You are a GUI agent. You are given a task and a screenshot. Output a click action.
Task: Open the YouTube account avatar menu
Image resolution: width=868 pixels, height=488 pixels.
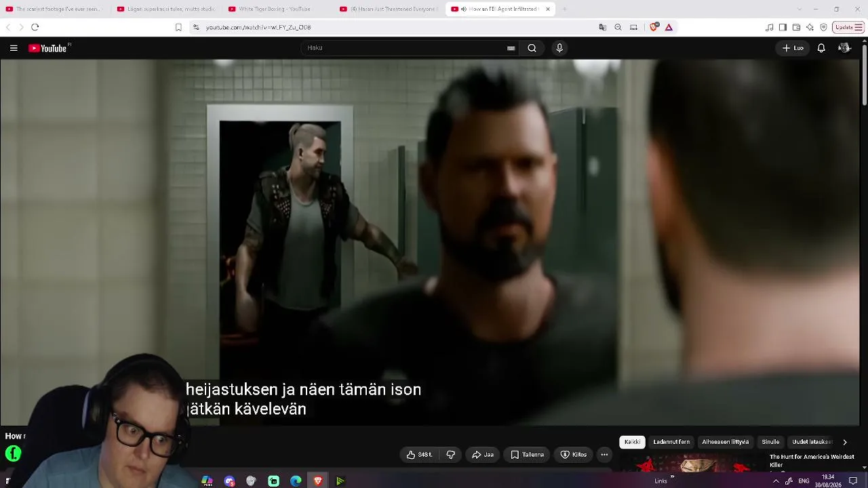tap(844, 48)
